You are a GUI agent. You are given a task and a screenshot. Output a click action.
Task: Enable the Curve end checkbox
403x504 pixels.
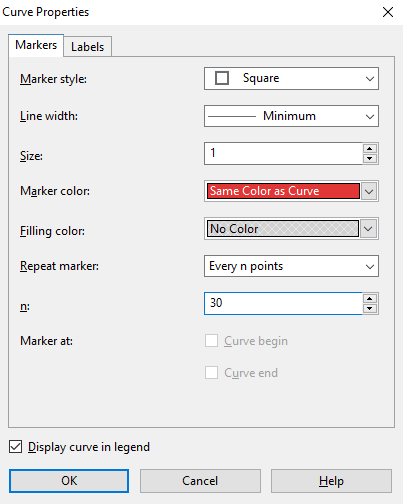click(x=211, y=373)
